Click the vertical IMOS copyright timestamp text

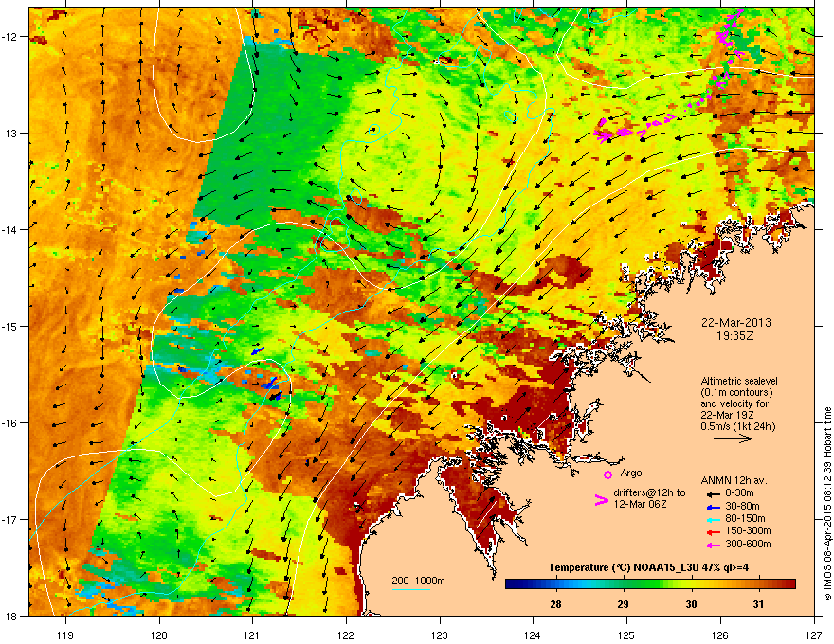[827, 504]
